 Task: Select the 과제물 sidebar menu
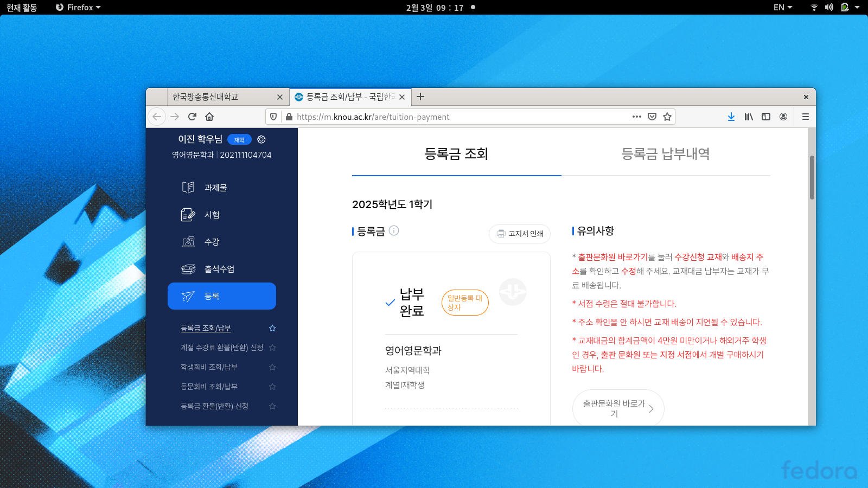tap(215, 188)
